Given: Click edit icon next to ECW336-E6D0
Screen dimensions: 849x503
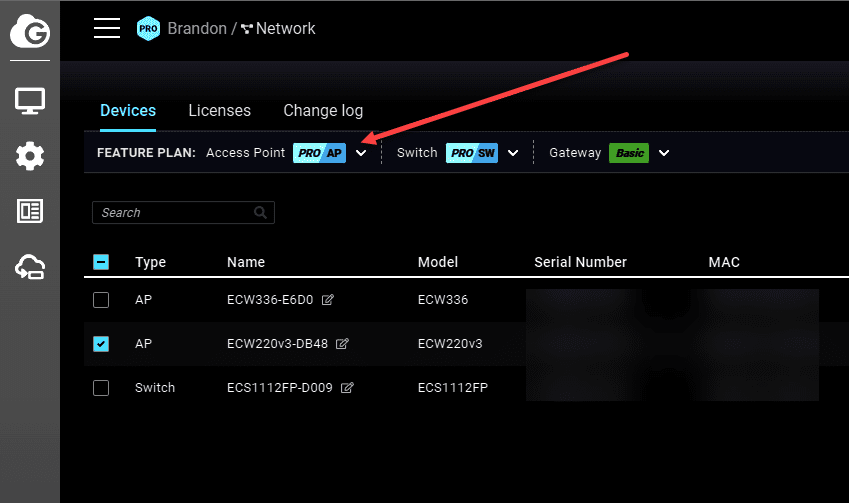Looking at the screenshot, I should [328, 300].
